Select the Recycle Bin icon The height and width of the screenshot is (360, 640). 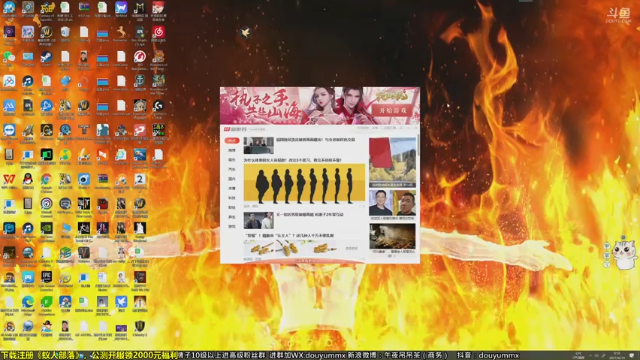pos(65,32)
